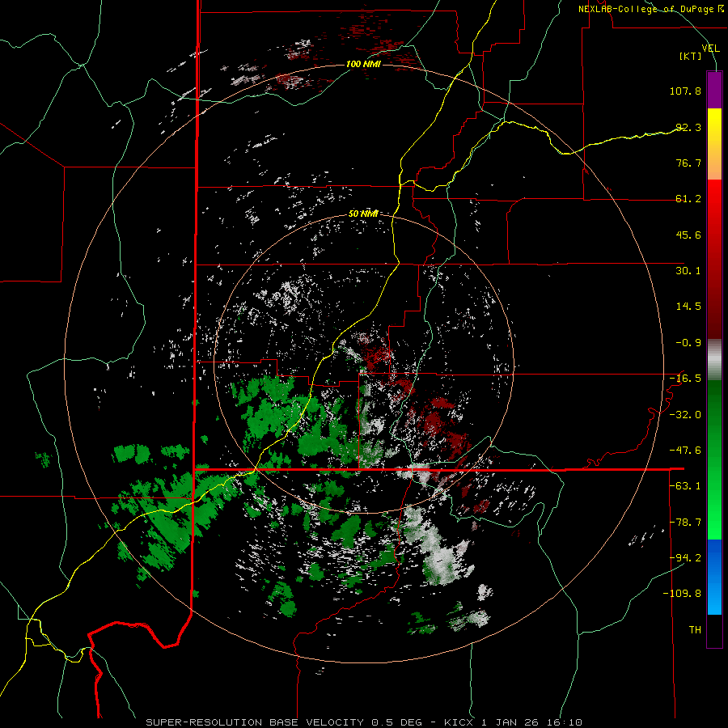Click the -0.9 legend value

688,343
